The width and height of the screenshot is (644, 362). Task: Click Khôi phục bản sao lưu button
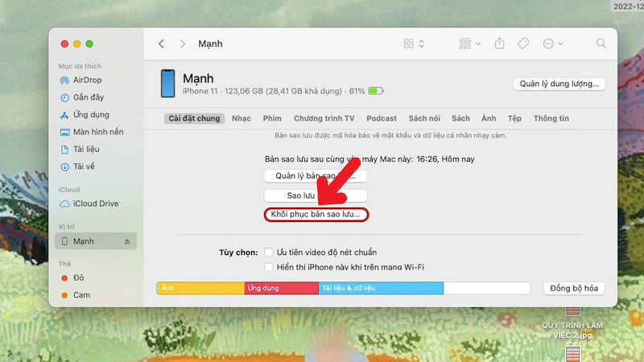pos(316,214)
